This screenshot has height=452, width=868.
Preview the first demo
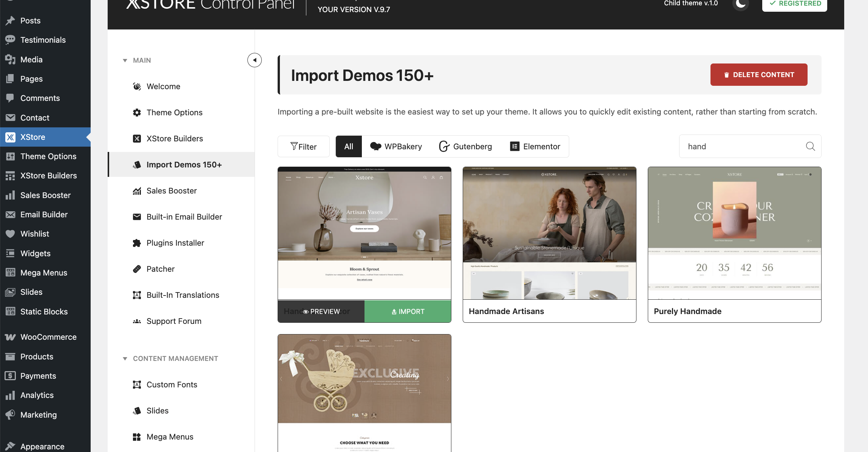click(x=321, y=311)
